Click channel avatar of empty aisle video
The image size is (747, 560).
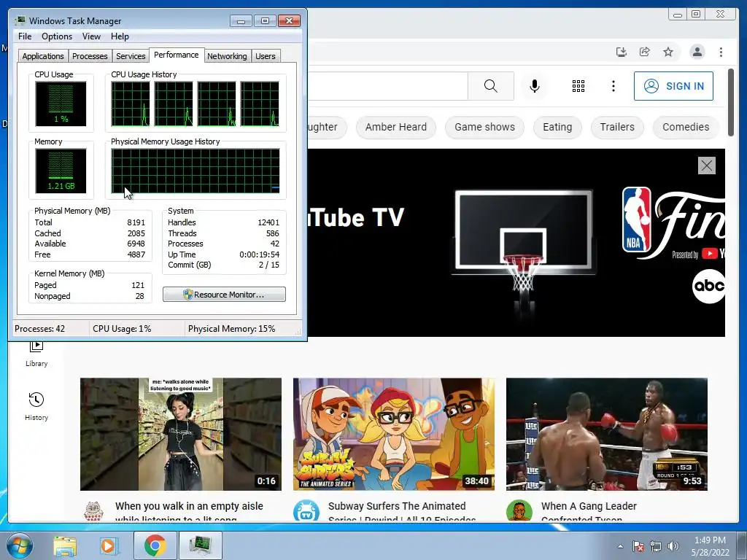93,511
